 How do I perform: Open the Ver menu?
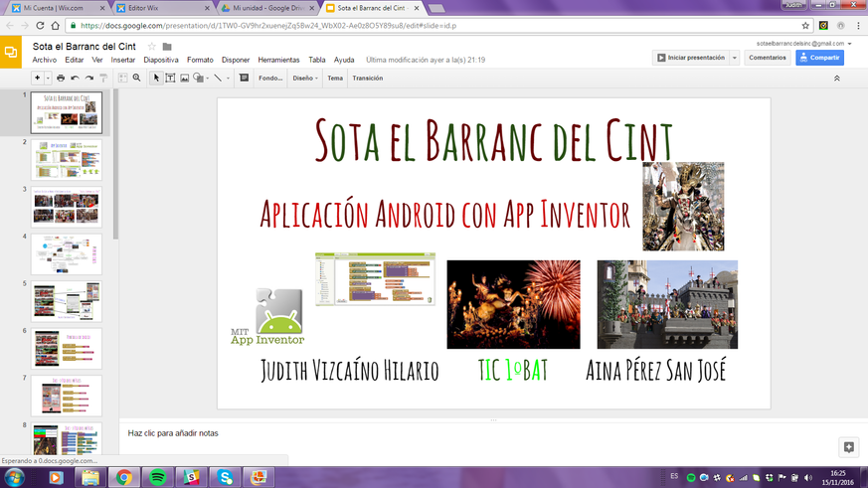[97, 60]
